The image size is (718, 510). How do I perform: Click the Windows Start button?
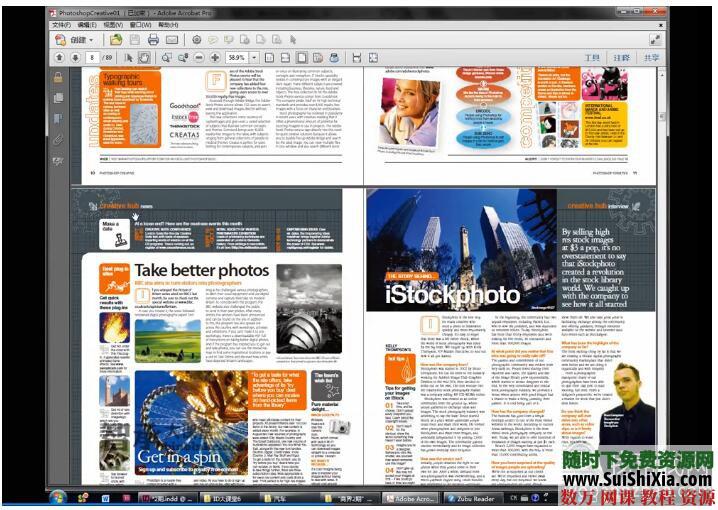coord(58,498)
